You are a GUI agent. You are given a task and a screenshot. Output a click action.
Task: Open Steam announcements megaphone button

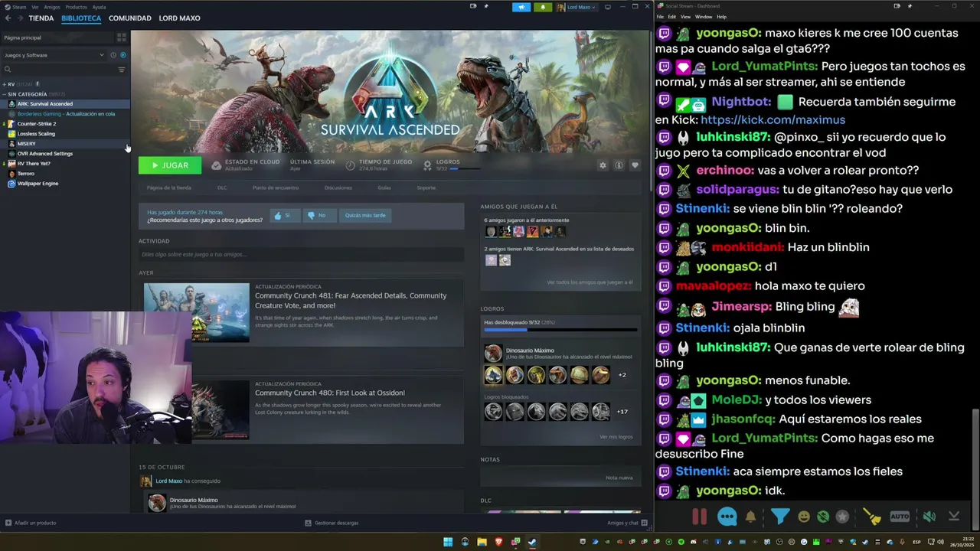click(x=521, y=7)
